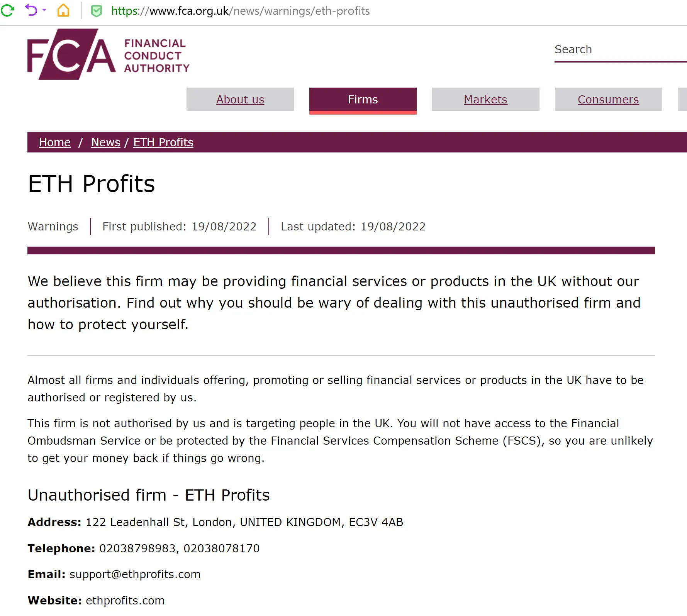Viewport: 687px width, 616px height.
Task: Open the undo history dropdown arrow
Action: point(44,10)
